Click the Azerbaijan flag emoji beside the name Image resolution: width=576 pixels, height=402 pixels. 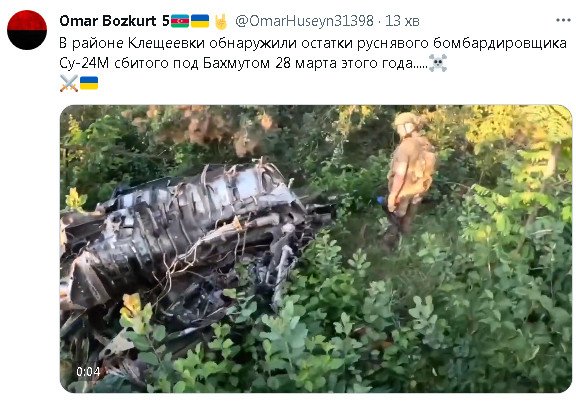pyautogui.click(x=180, y=21)
